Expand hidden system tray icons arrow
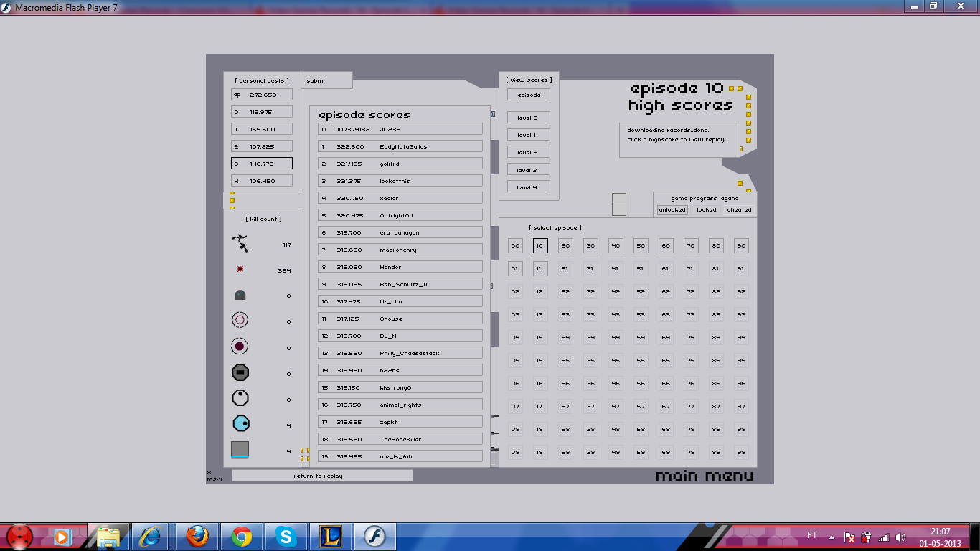980x551 pixels. pos(832,537)
